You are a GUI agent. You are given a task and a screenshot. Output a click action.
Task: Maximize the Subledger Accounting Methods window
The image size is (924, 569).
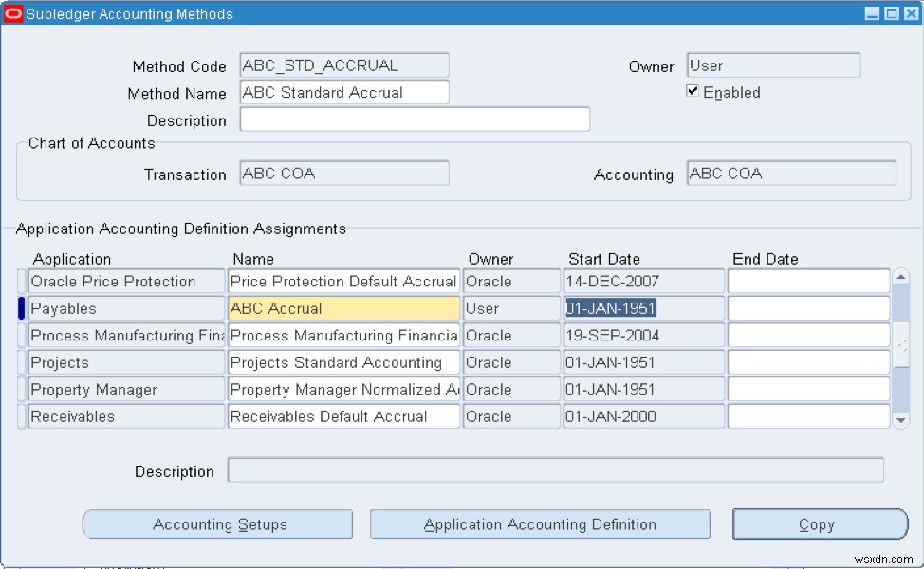tap(891, 13)
